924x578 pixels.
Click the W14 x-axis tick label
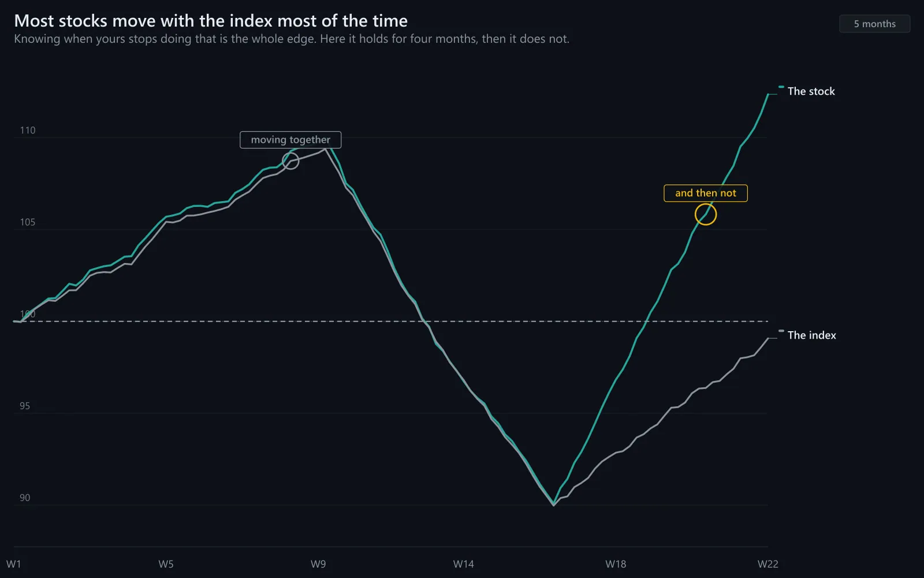coord(463,564)
